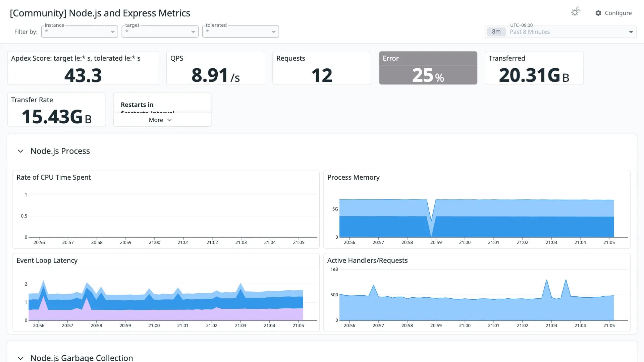Open the tolerated filter dropdown
Viewport: 644px width, 362px height.
(x=240, y=32)
